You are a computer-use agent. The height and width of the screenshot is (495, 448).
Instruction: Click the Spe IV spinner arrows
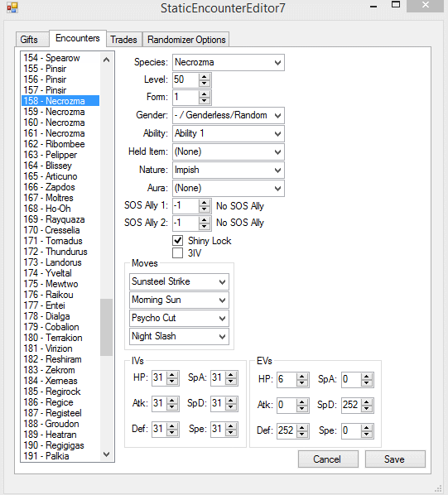tap(231, 429)
